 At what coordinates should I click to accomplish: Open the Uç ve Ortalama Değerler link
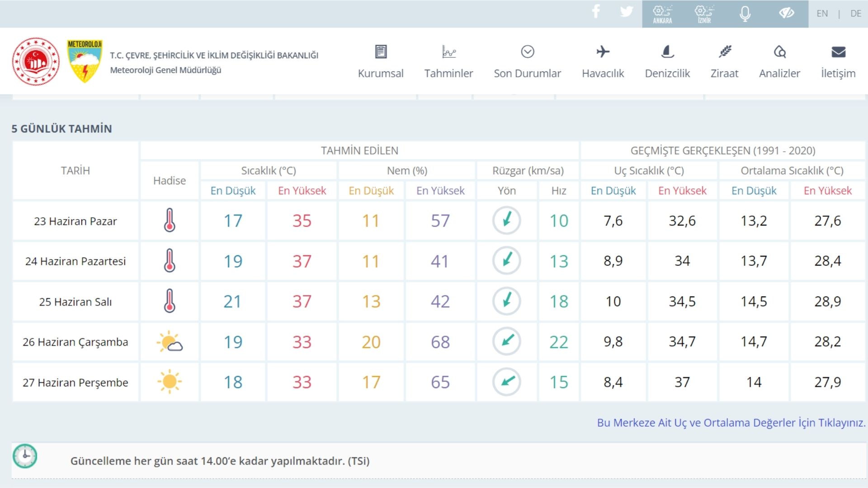731,422
